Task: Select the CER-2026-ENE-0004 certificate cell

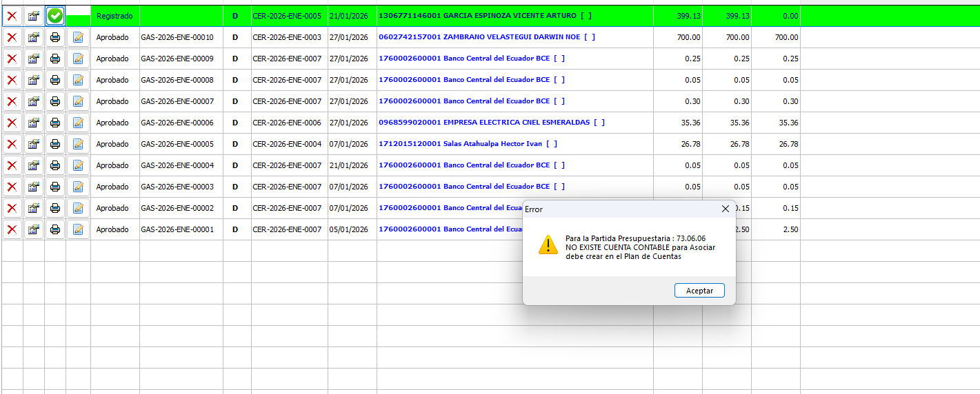Action: pos(288,144)
